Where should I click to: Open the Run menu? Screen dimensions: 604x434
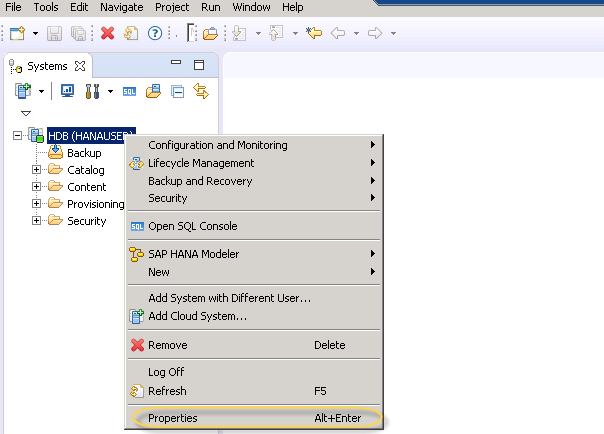211,7
